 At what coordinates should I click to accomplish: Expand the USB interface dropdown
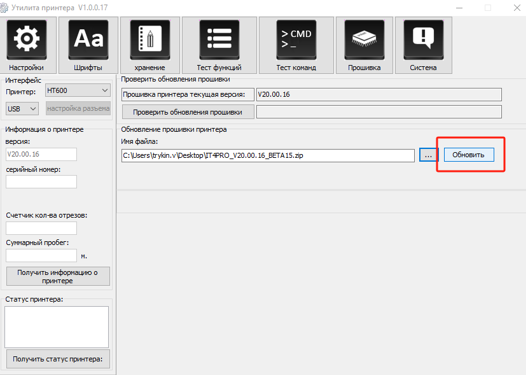click(x=22, y=109)
